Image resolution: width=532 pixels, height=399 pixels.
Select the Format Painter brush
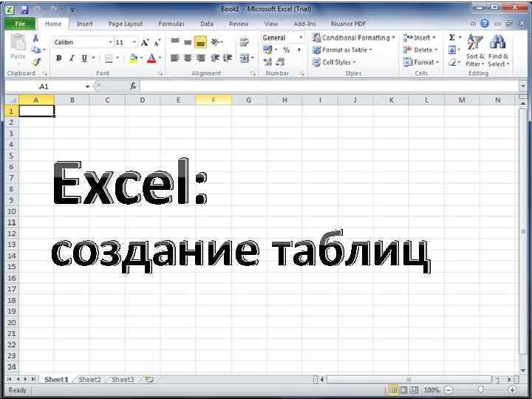pyautogui.click(x=36, y=62)
